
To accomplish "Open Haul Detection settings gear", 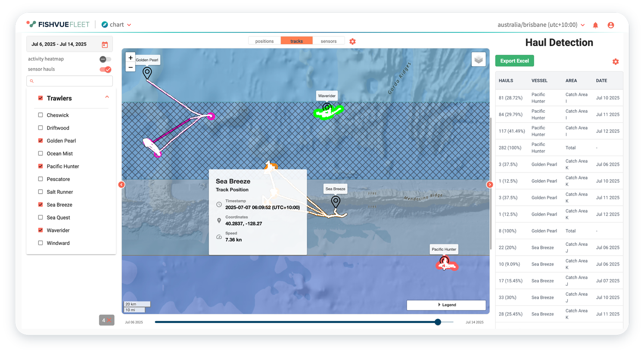I will 615,62.
